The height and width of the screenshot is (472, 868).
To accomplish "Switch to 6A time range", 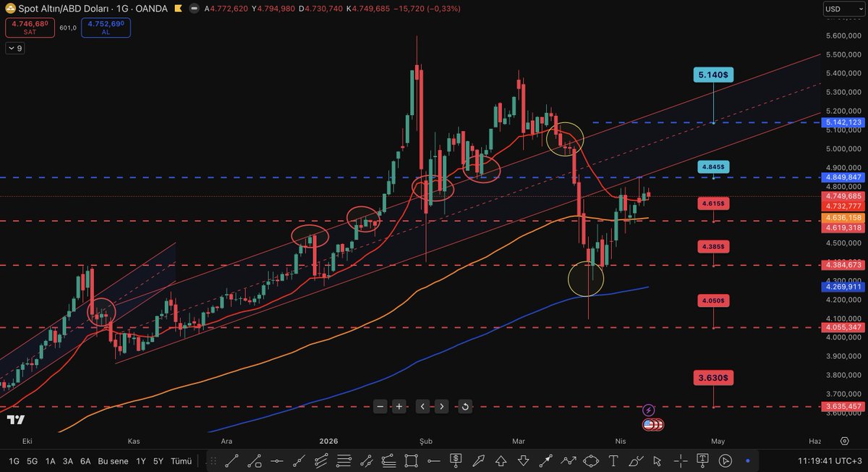I will (85, 460).
